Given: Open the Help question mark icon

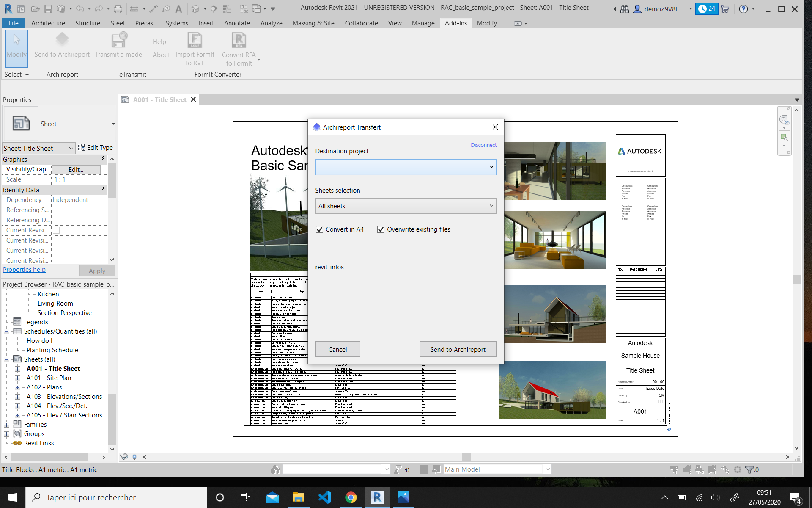Looking at the screenshot, I should [743, 8].
